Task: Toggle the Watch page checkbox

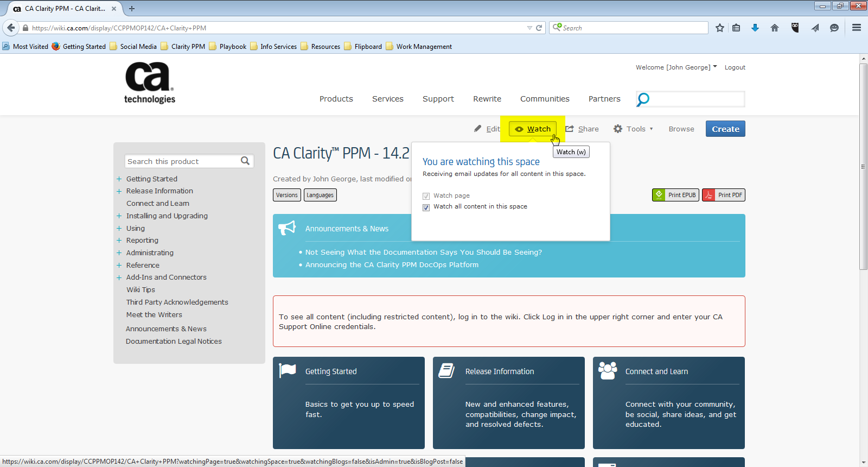Action: (426, 196)
